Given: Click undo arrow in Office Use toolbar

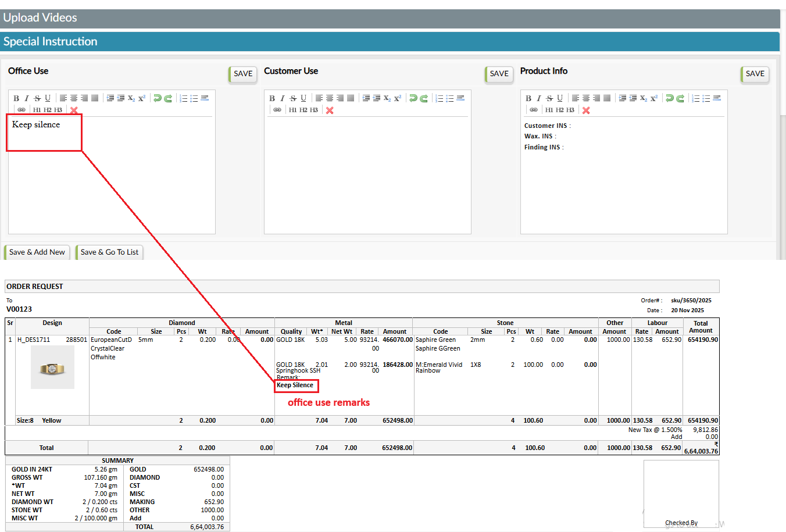Looking at the screenshot, I should point(158,98).
